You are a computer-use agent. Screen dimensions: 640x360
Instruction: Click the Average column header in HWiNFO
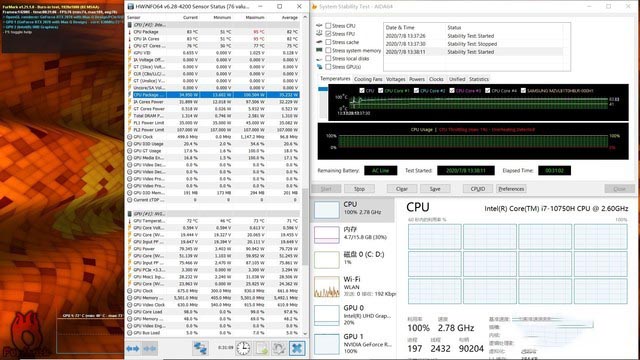pyautogui.click(x=289, y=18)
